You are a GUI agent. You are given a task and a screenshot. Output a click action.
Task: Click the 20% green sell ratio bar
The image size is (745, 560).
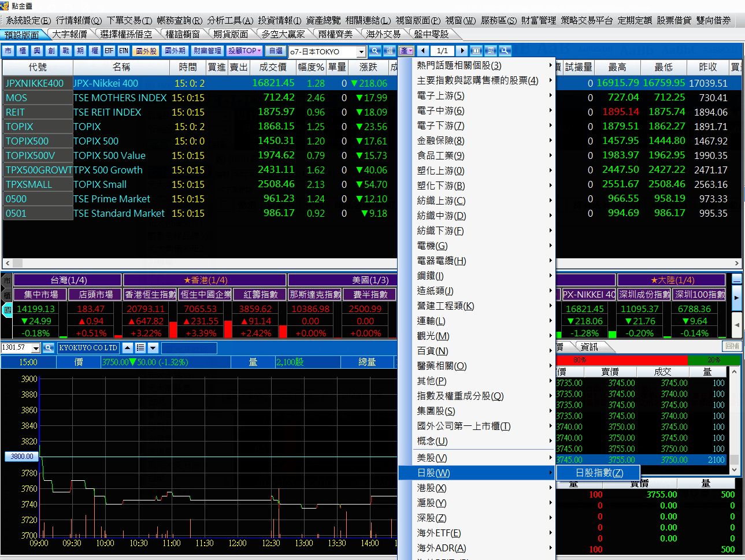click(714, 360)
